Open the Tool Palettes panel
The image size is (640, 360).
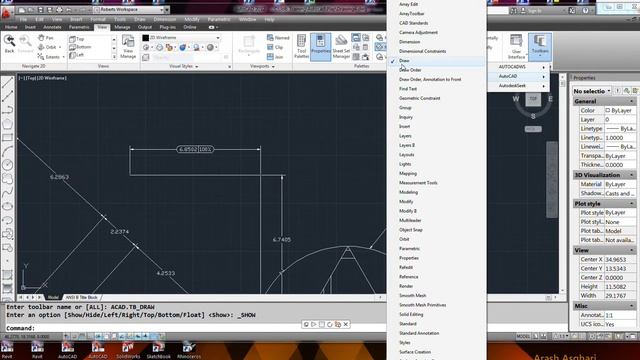click(x=301, y=47)
